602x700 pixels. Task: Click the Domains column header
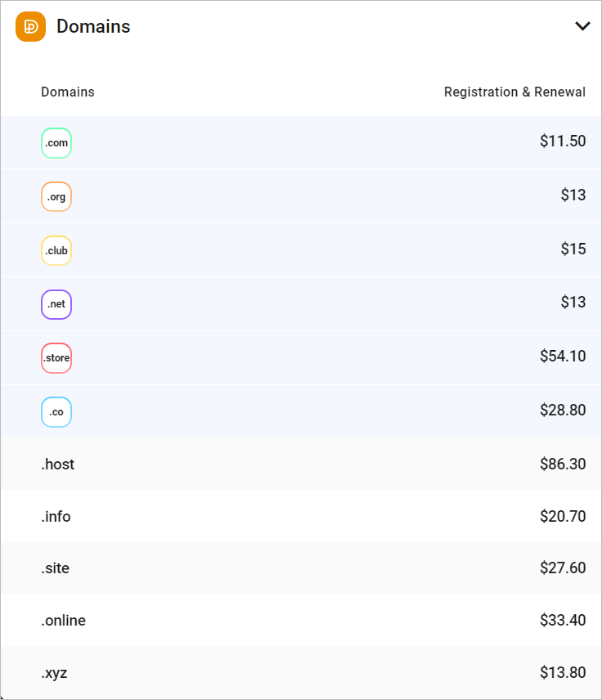click(x=68, y=92)
